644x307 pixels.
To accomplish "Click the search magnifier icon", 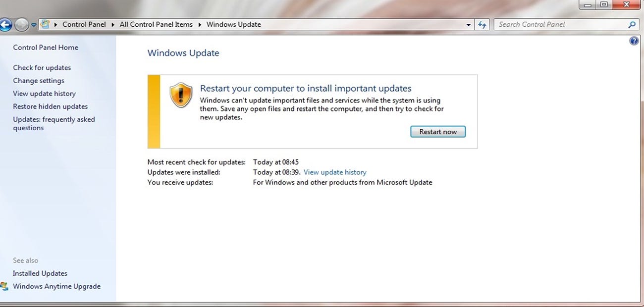I will tap(632, 24).
